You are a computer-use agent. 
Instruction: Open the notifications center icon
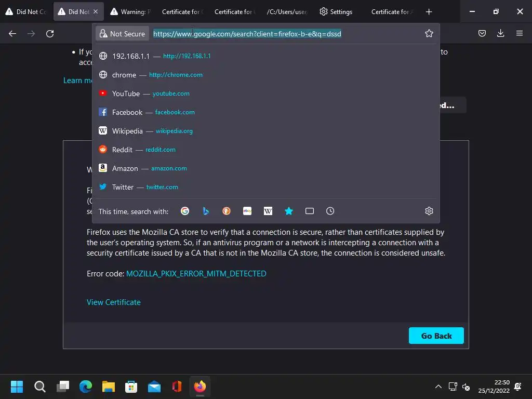518,387
